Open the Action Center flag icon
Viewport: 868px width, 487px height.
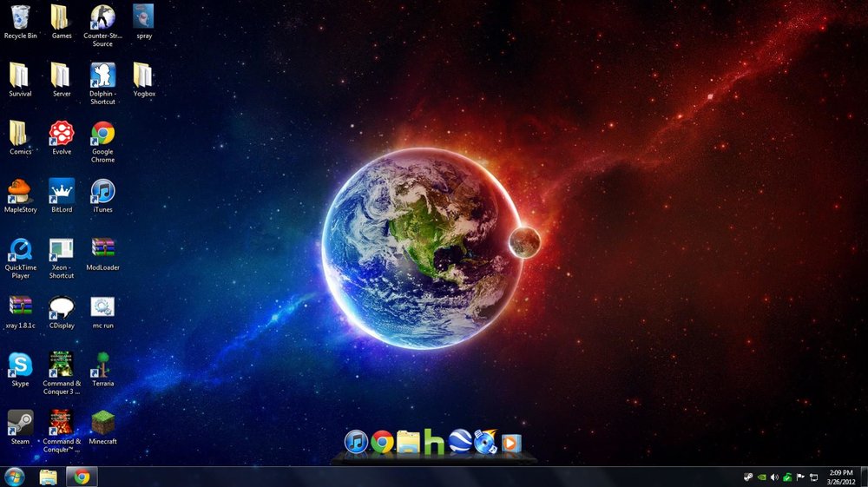800,477
